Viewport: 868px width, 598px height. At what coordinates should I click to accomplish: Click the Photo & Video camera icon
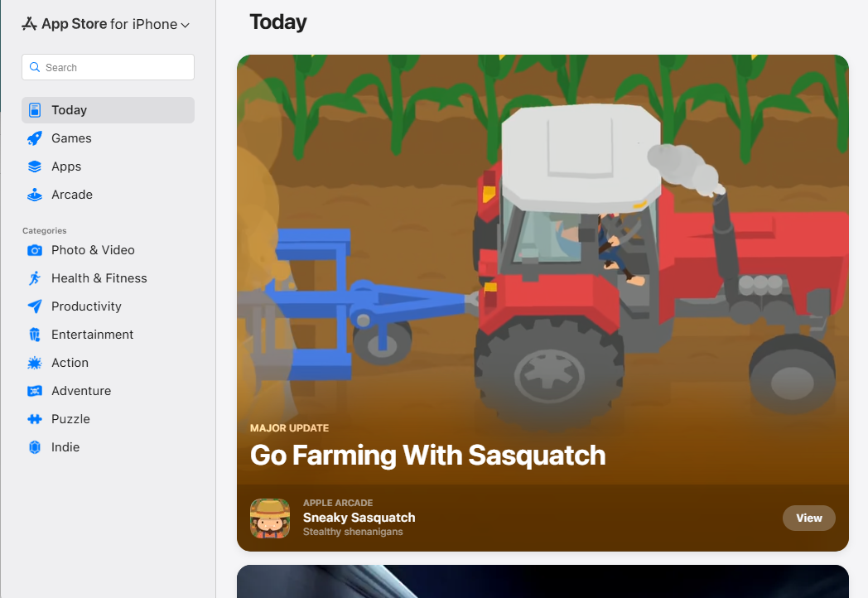click(35, 250)
